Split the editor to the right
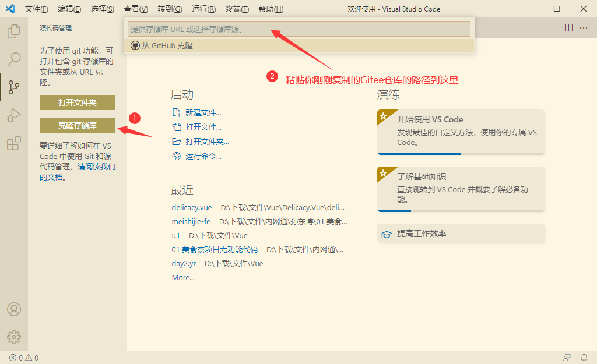The width and height of the screenshot is (597, 364). tap(568, 28)
